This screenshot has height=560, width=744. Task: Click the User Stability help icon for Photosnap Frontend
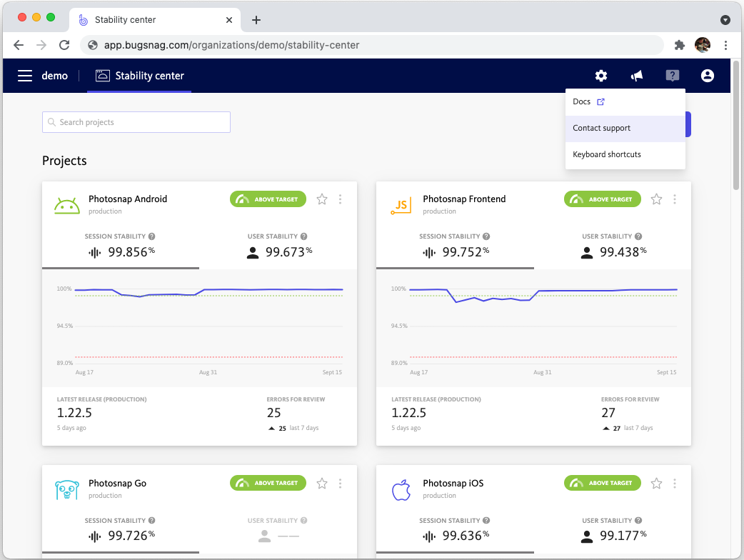[638, 236]
